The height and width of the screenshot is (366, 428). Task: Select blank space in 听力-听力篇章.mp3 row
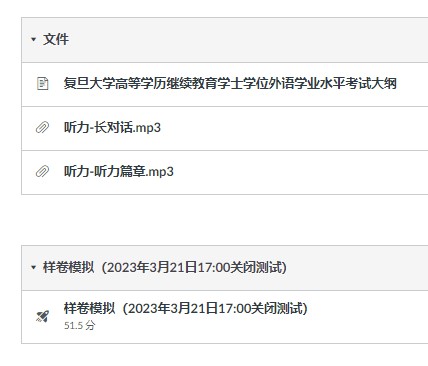300,172
